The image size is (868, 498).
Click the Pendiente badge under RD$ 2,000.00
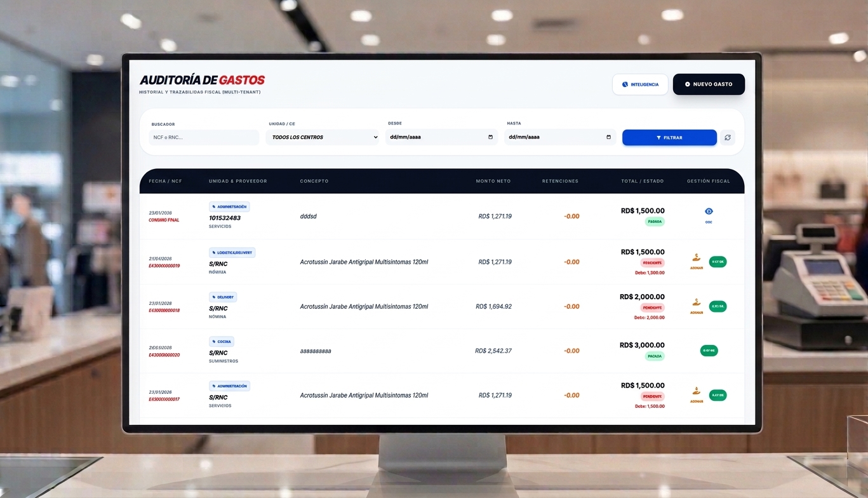click(653, 307)
